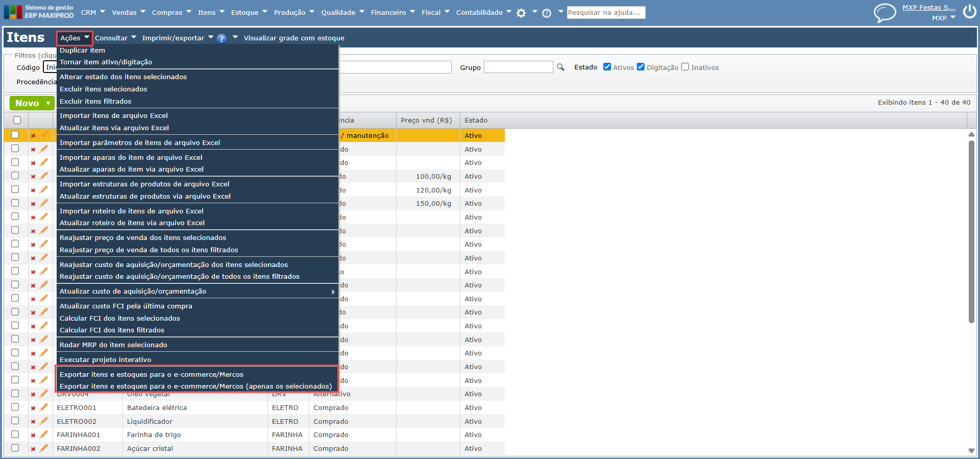Choose Exportar itens e estoques para e-commerce/Mercos
This screenshot has height=459, width=980.
click(152, 375)
